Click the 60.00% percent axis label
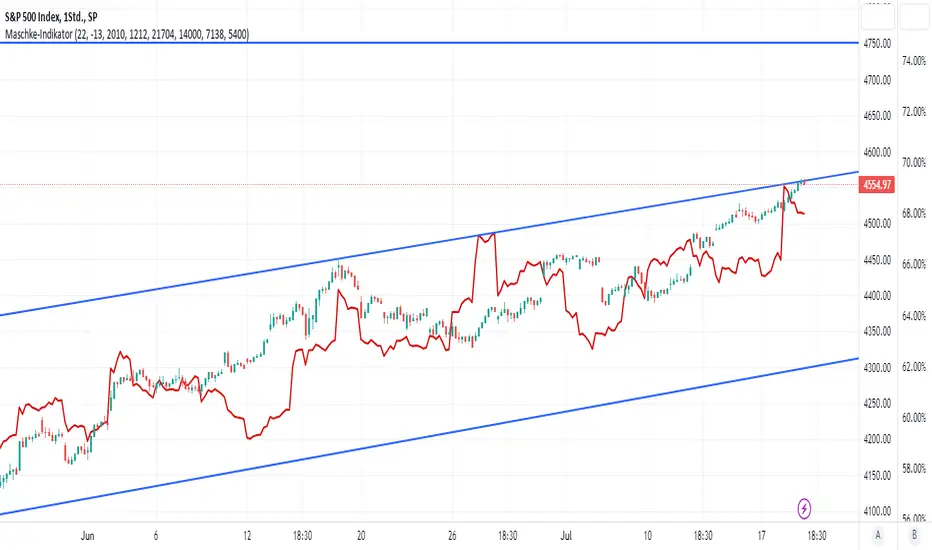The height and width of the screenshot is (550, 932). (914, 418)
